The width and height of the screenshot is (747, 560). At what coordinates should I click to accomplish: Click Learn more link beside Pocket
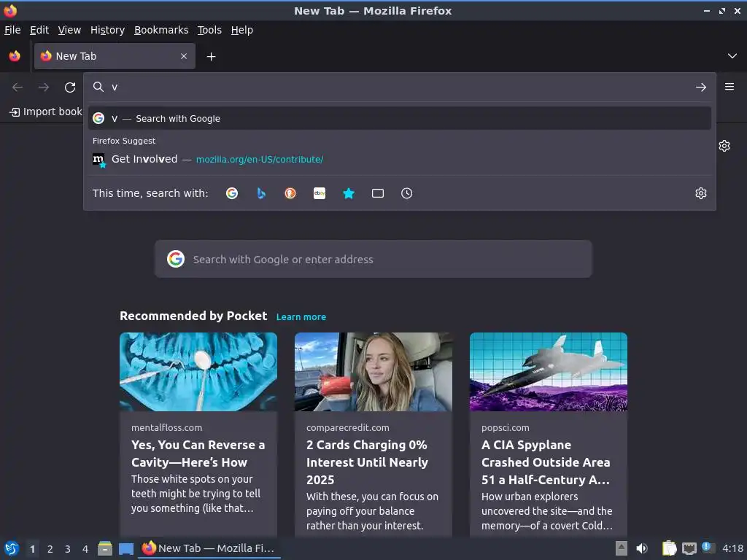(x=301, y=316)
